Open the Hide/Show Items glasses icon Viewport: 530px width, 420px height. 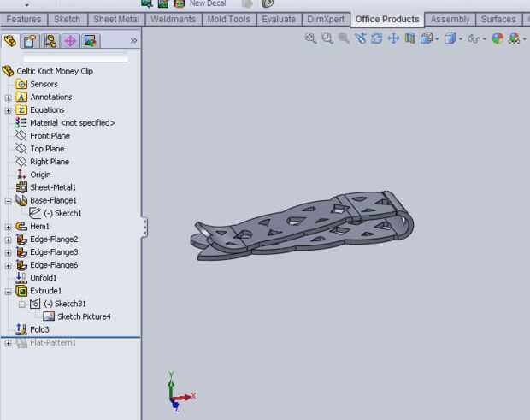(474, 38)
